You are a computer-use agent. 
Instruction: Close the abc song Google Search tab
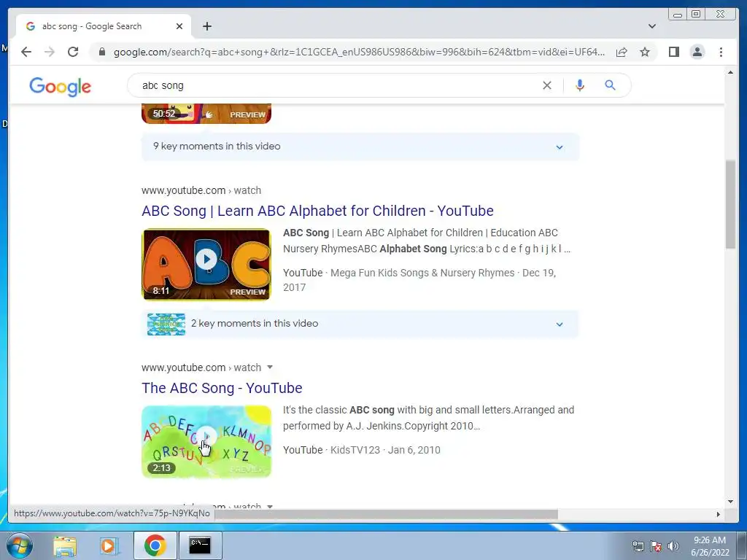[x=179, y=26]
